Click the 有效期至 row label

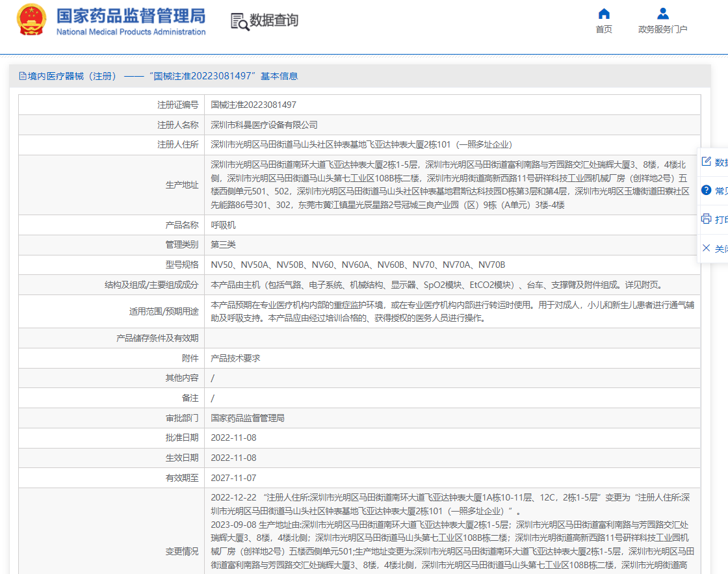point(182,478)
